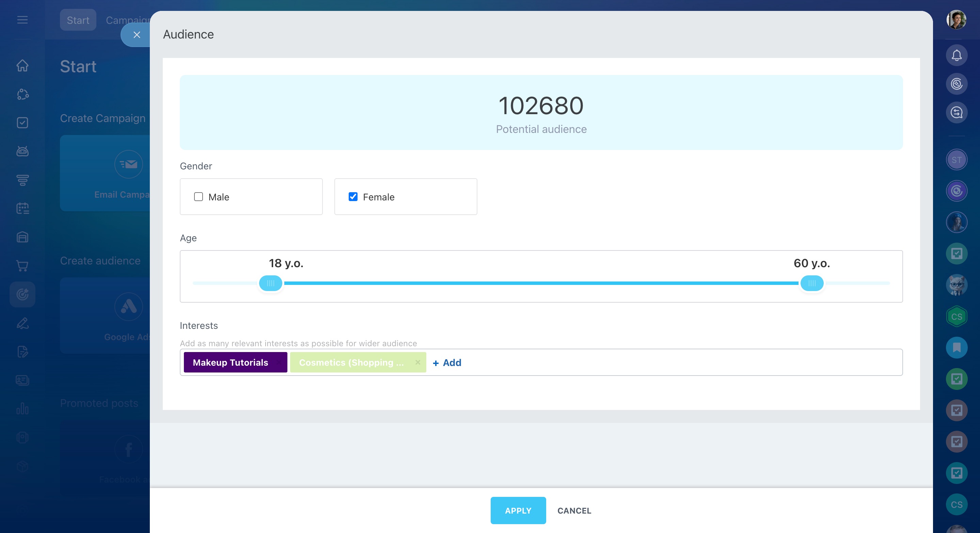This screenshot has width=980, height=533.
Task: Open the tasks checkmark icon in sidebar
Action: (22, 123)
